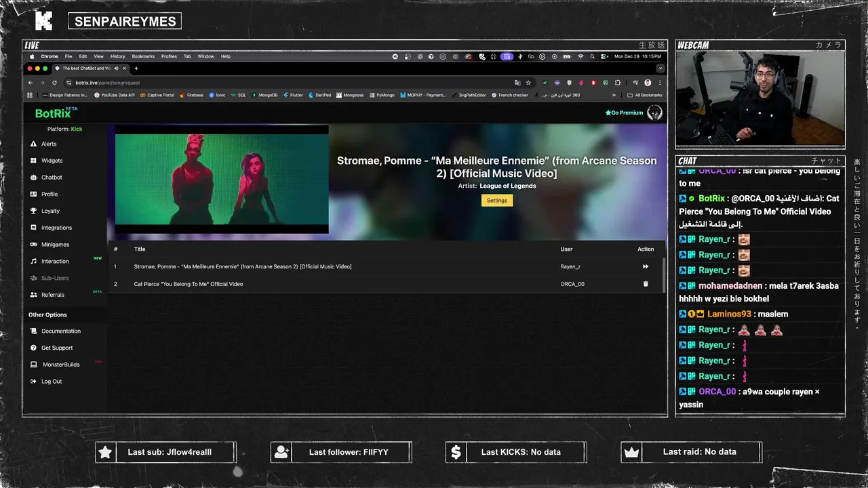This screenshot has width=868, height=488.
Task: Open the Widgets grid icon in sidebar
Action: pyautogui.click(x=33, y=161)
